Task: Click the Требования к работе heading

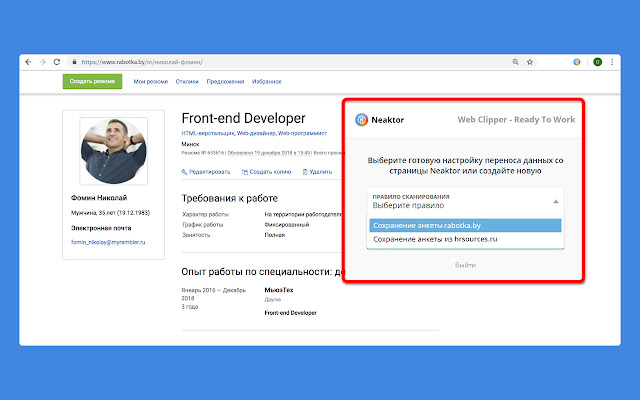Action: pos(229,198)
